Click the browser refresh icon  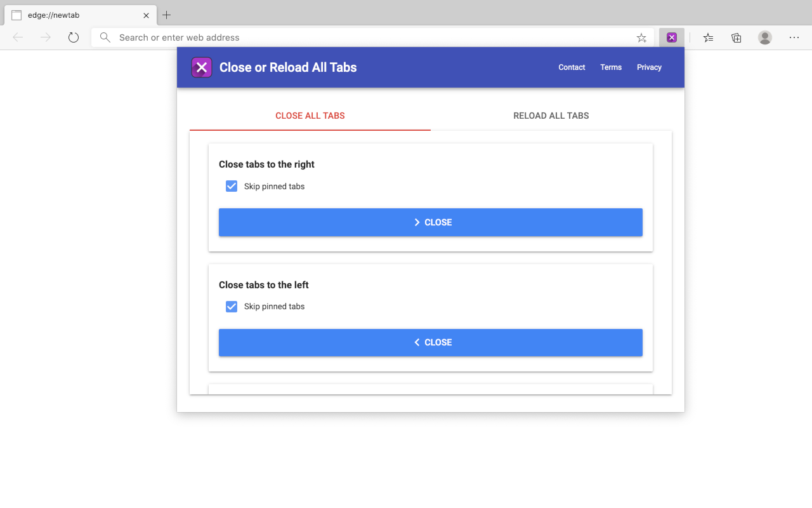[74, 37]
